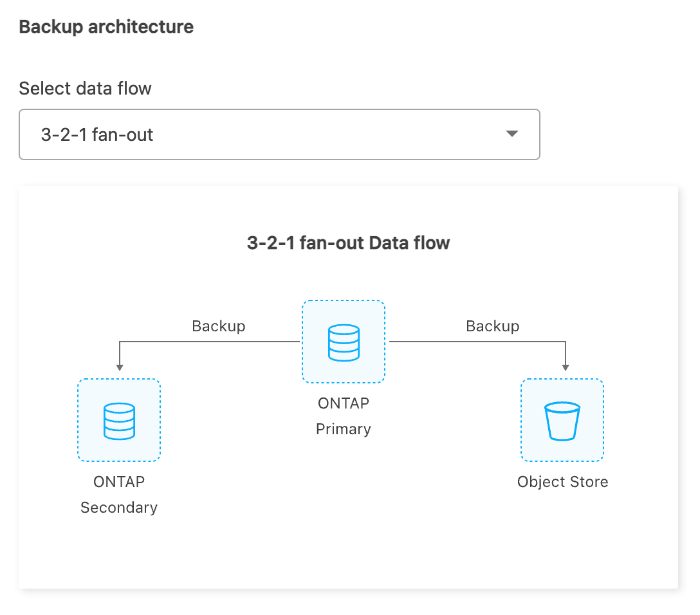The image size is (700, 615).
Task: Click the "Object Store" text label
Action: 562,482
